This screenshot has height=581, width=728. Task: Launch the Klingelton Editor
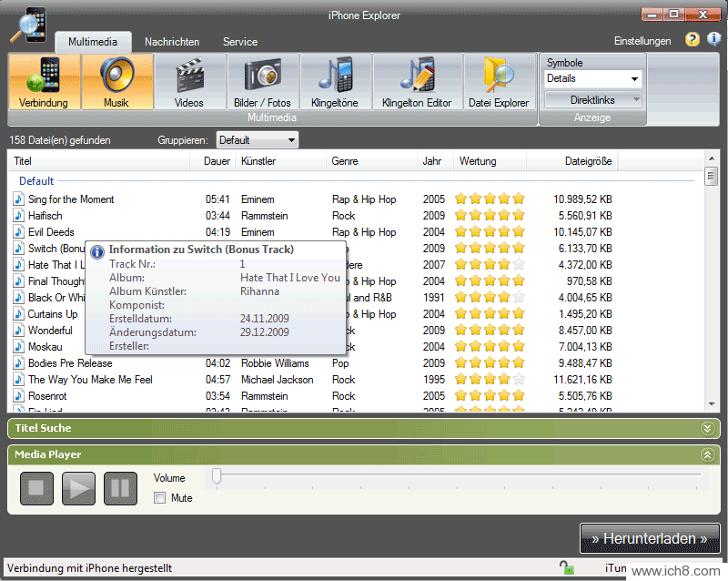[417, 82]
